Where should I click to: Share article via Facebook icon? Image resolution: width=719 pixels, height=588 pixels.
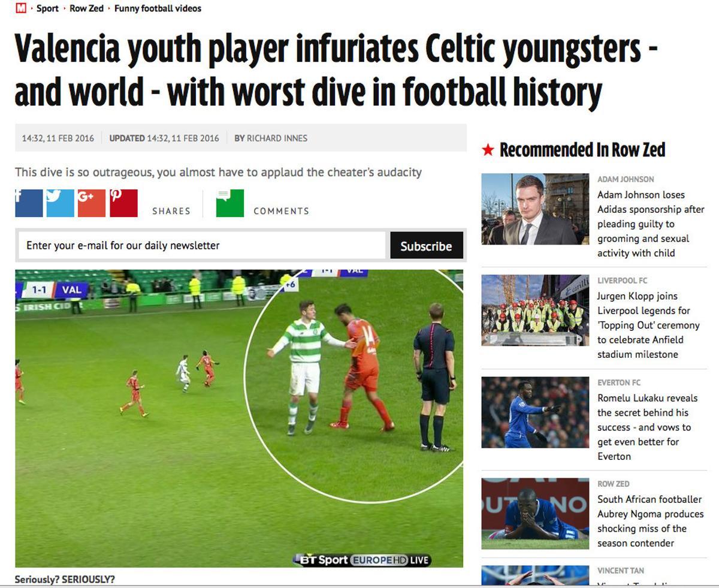tap(29, 203)
